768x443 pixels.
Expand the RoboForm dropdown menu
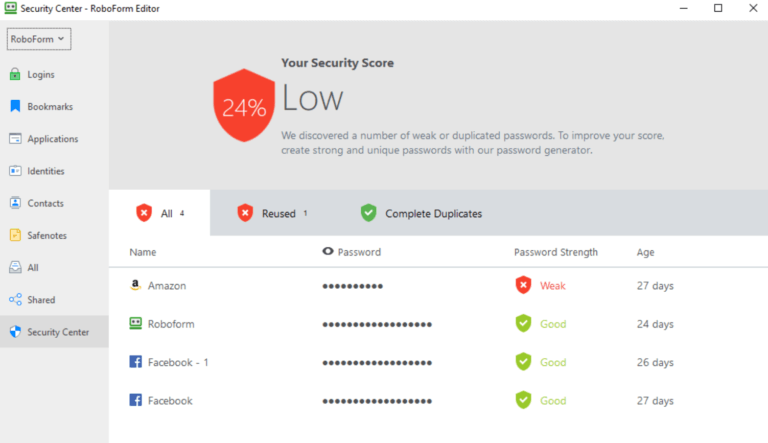point(38,39)
